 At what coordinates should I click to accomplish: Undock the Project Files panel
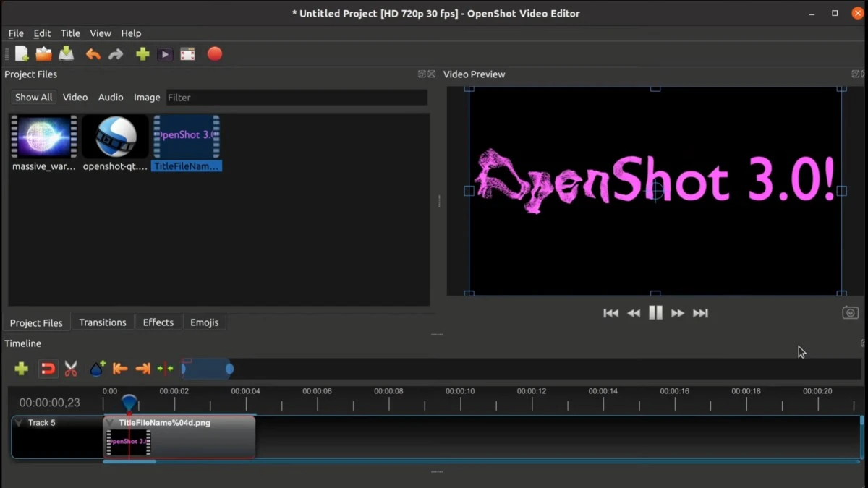coord(421,74)
